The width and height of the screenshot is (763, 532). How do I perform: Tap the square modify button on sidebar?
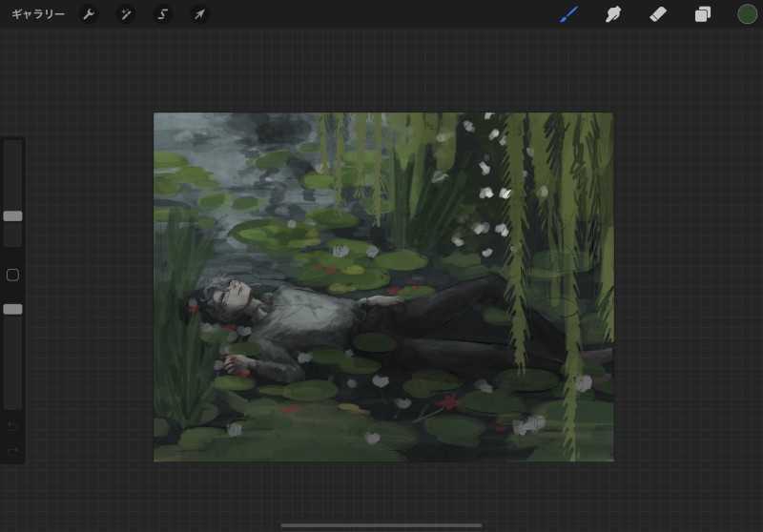[x=12, y=275]
